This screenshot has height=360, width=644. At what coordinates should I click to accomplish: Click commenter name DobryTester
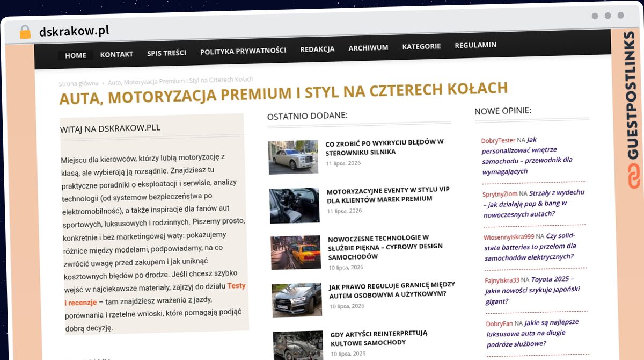(498, 140)
